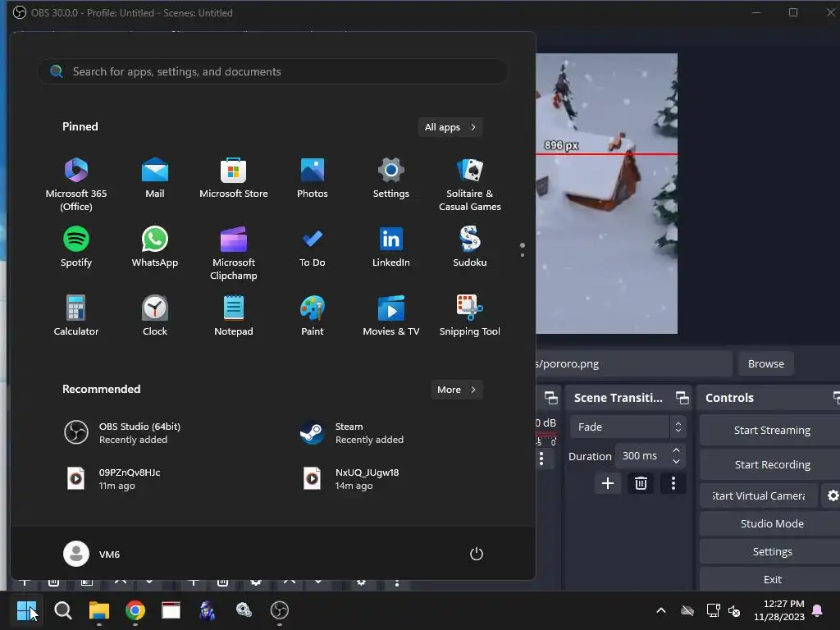840x630 pixels.
Task: Start Virtual Camera in OBS
Action: [x=759, y=495]
